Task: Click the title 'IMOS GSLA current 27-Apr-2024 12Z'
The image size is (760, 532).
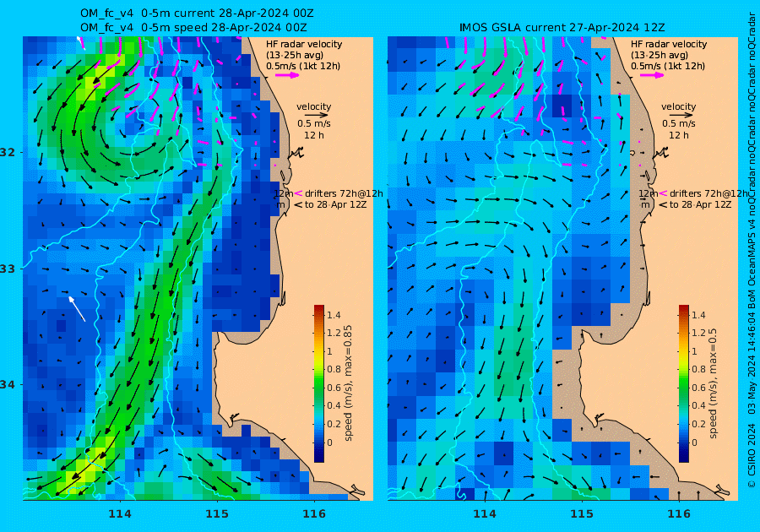Action: click(x=562, y=28)
